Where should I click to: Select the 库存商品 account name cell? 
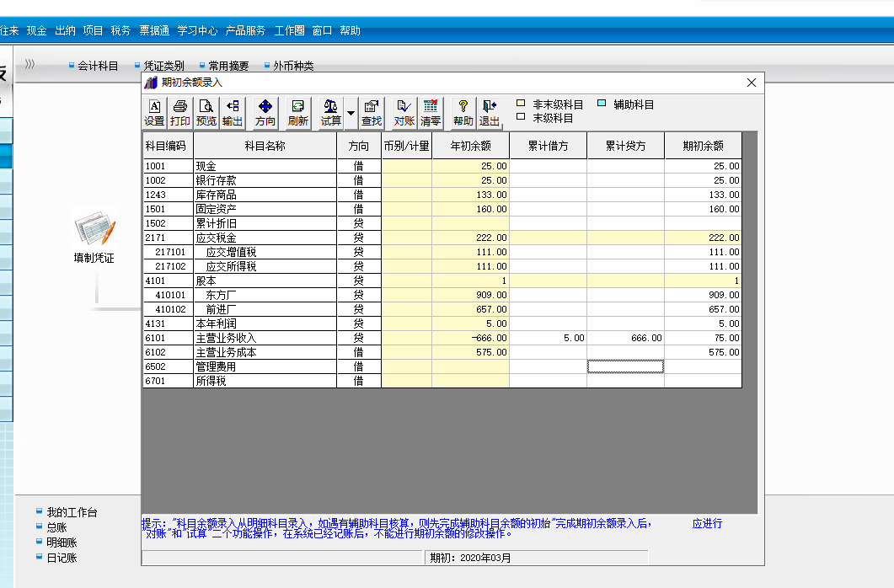click(x=265, y=195)
